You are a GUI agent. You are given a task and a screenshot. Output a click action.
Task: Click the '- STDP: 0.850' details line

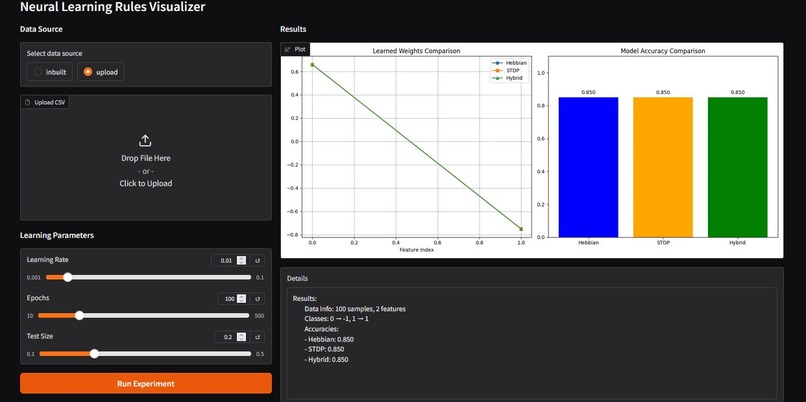[324, 349]
